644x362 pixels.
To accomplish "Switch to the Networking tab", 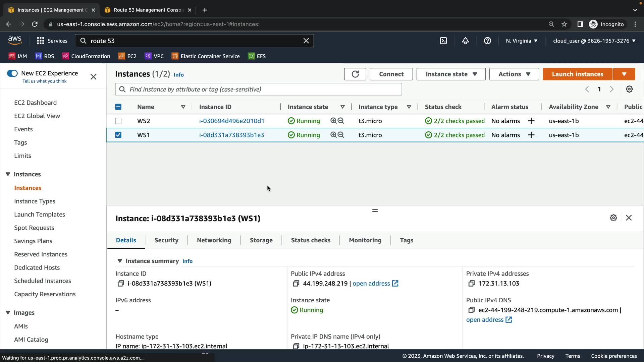I will coord(214,240).
